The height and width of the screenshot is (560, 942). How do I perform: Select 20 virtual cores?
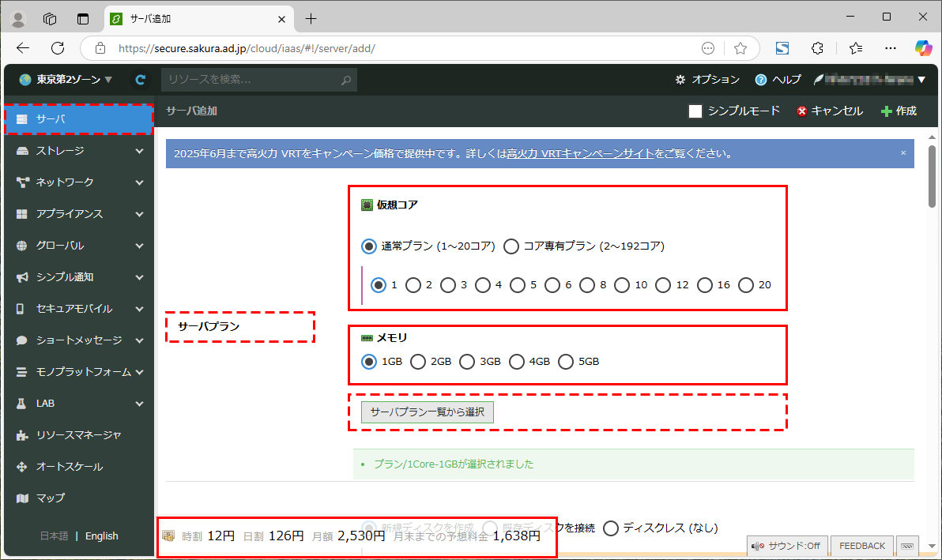(746, 285)
